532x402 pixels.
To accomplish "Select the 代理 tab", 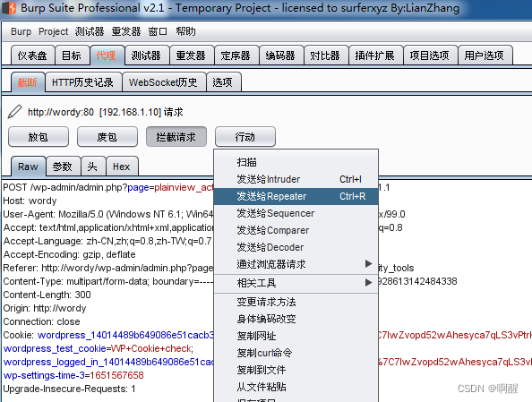I will click(107, 56).
